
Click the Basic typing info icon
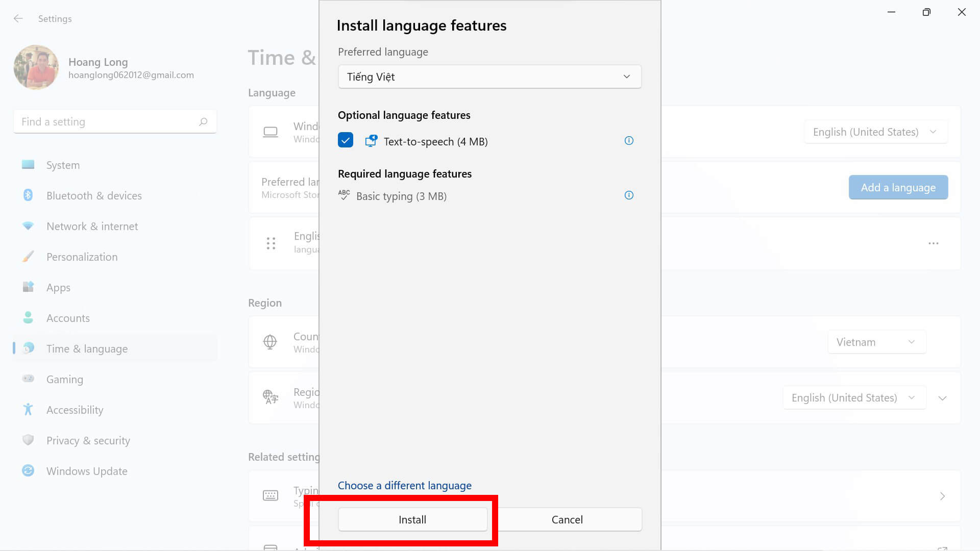pyautogui.click(x=629, y=195)
